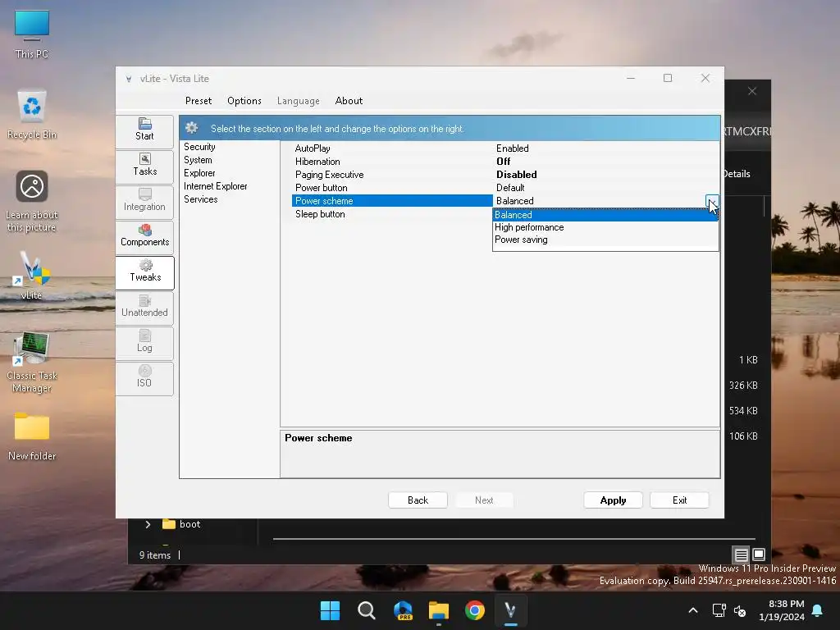This screenshot has width=840, height=630.
Task: Open This PC desktop icon
Action: pyautogui.click(x=32, y=34)
